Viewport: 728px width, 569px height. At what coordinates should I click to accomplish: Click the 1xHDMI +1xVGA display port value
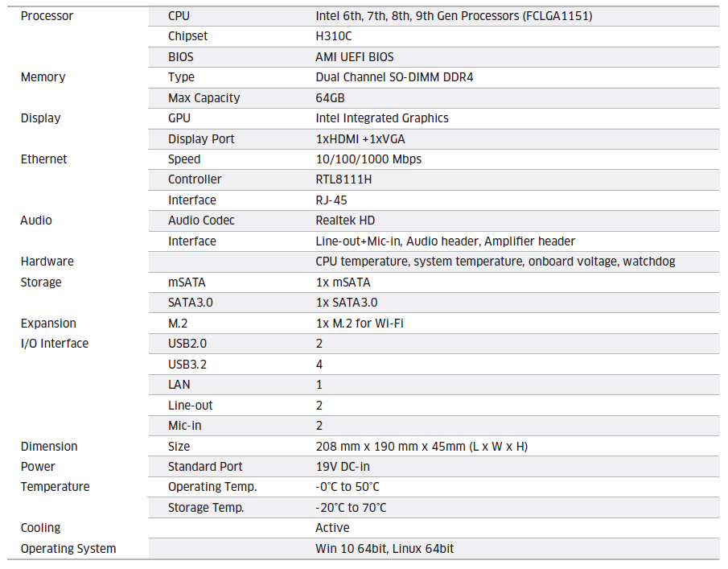point(360,139)
